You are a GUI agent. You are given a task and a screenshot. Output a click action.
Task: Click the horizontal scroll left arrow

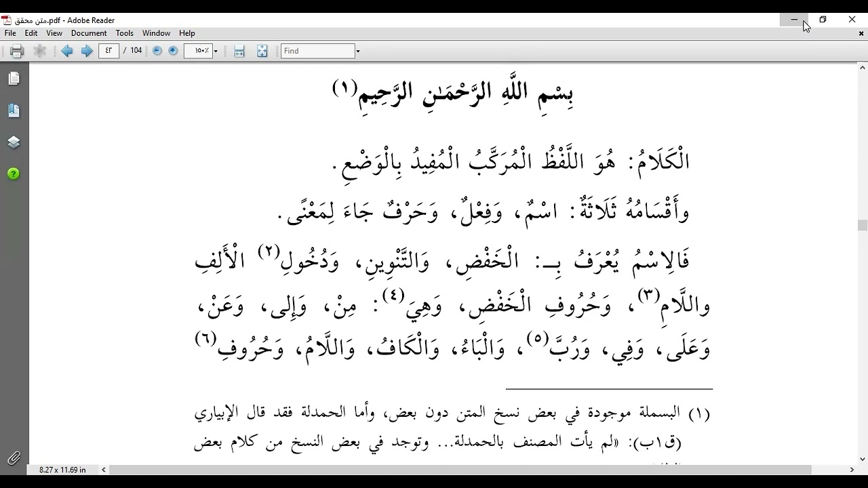pyautogui.click(x=104, y=470)
